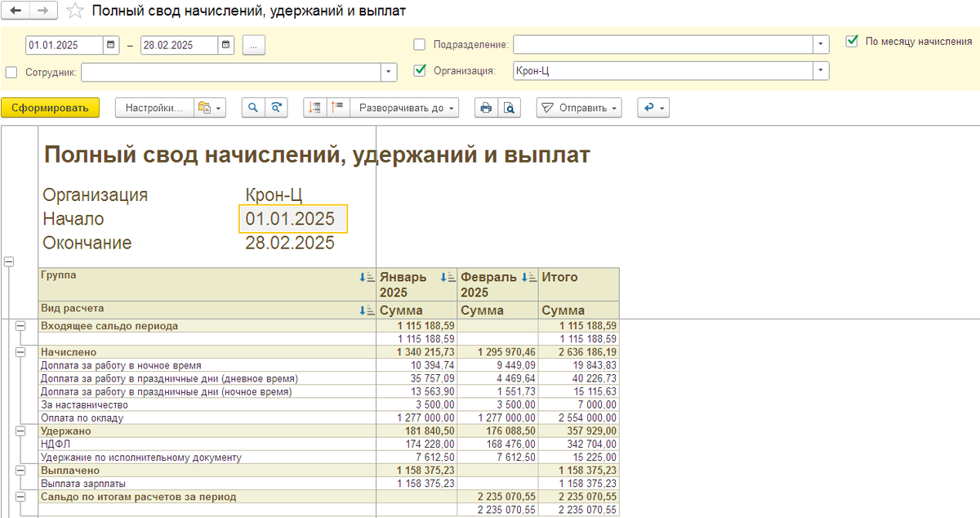Open the blue arrow actions dropdown
The height and width of the screenshot is (518, 980).
pos(653,107)
